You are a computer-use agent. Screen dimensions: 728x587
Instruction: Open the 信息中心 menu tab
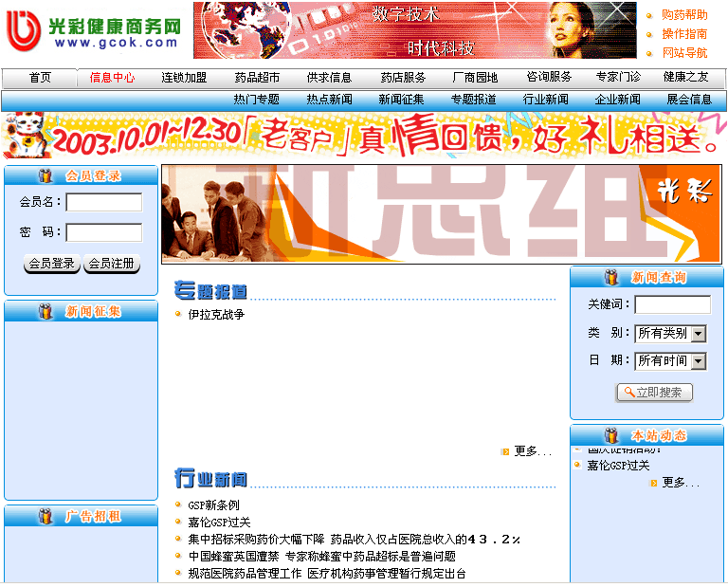pyautogui.click(x=112, y=78)
